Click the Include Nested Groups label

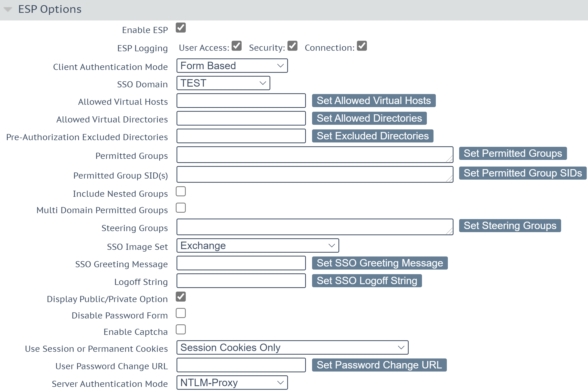120,194
